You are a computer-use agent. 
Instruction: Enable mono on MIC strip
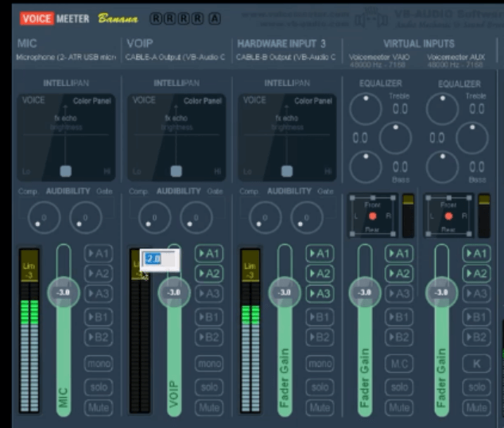point(99,364)
